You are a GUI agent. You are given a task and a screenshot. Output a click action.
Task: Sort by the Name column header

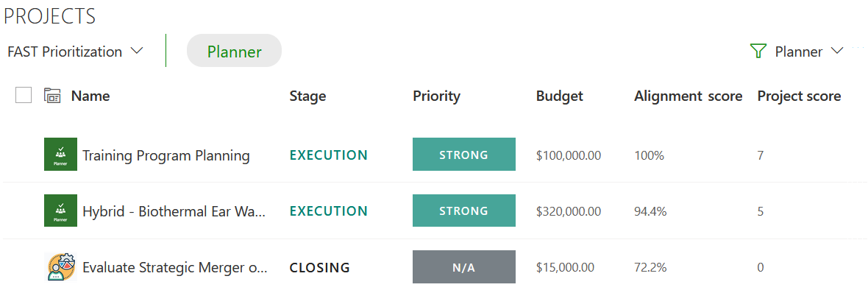click(90, 96)
